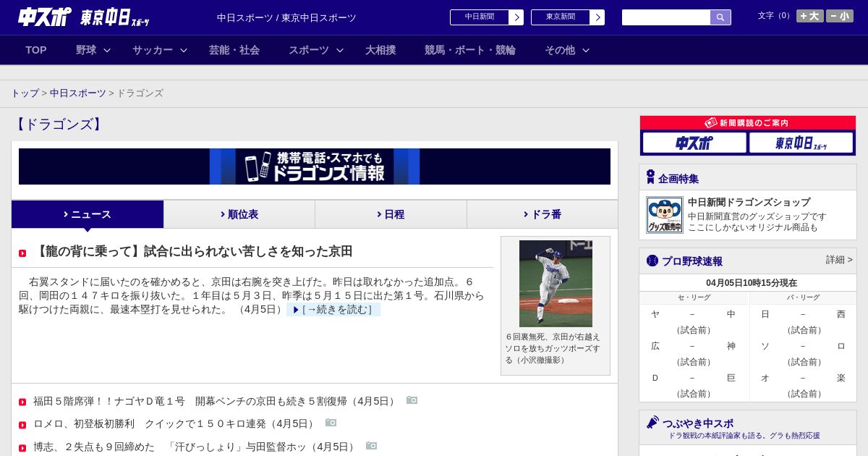868x456 pixels.
Task: Expand the サッカー dropdown chevron
Action: click(x=184, y=50)
